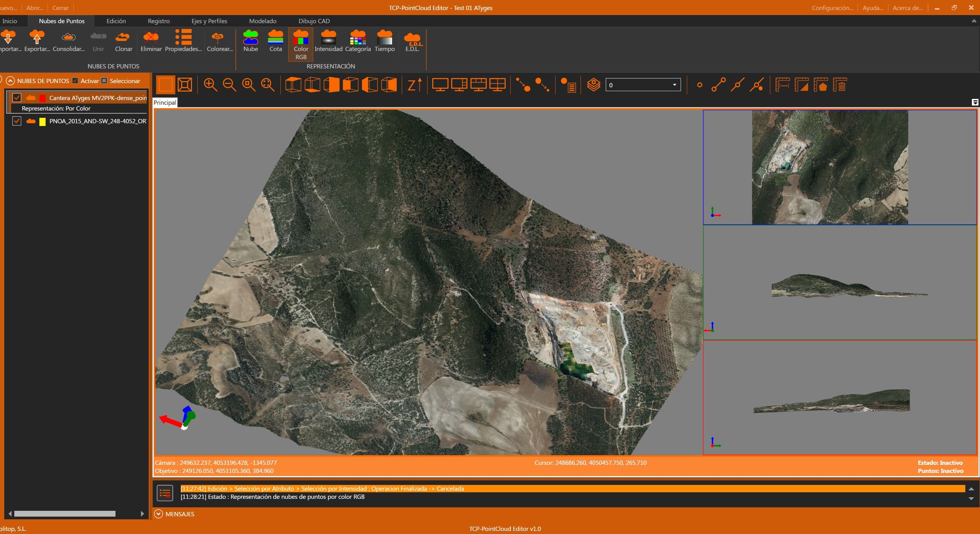Image resolution: width=980 pixels, height=534 pixels.
Task: Collapse the MENSAJES panel
Action: click(159, 514)
